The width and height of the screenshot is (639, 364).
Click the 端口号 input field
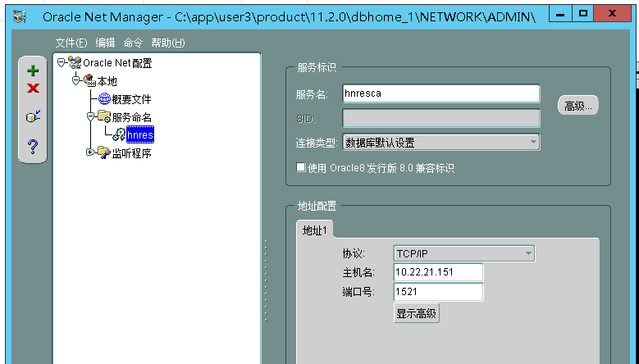(x=439, y=292)
